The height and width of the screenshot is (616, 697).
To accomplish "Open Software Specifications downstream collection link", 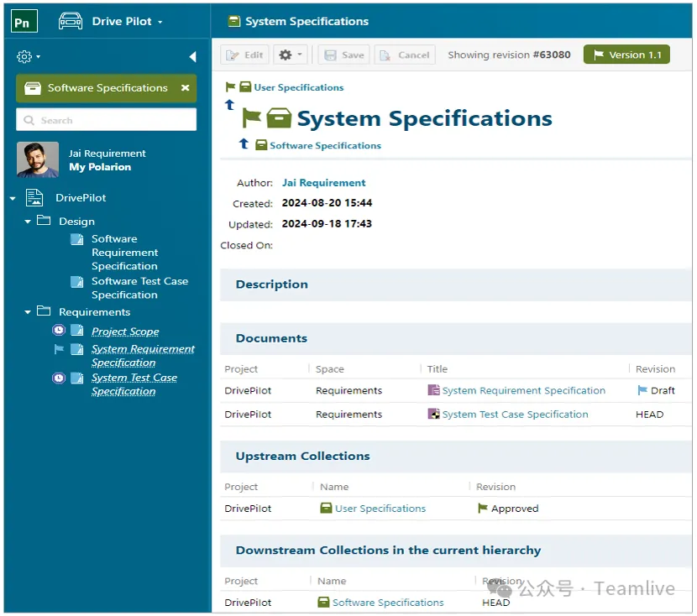I will (x=388, y=603).
